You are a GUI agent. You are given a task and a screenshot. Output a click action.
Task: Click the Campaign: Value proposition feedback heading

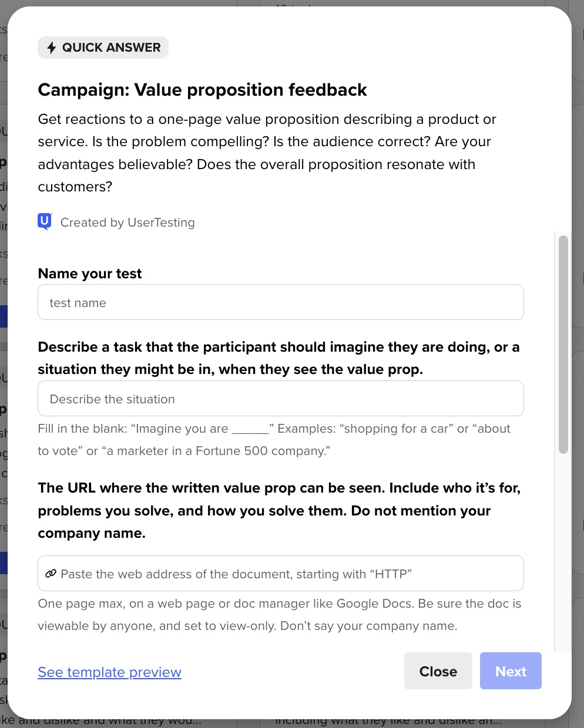[202, 90]
